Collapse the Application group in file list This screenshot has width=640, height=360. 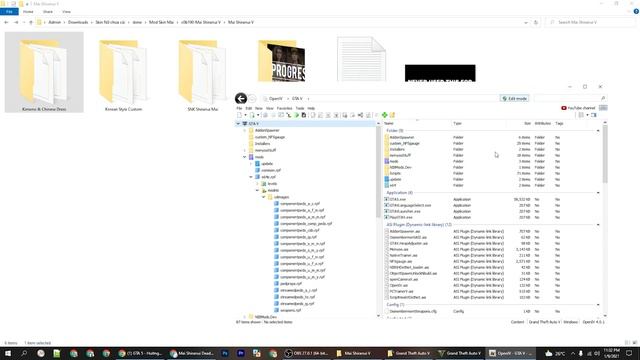click(x=598, y=193)
